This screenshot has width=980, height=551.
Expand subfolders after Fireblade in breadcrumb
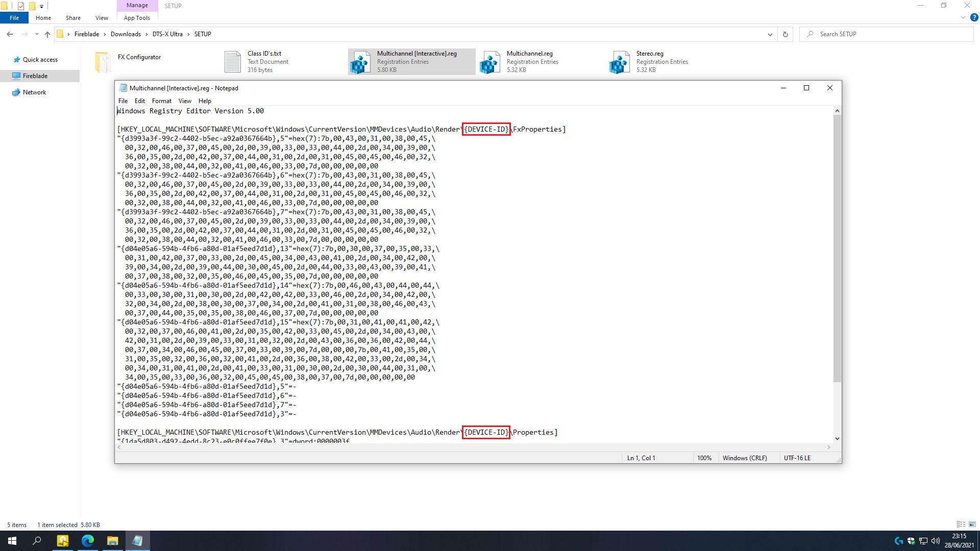point(105,34)
